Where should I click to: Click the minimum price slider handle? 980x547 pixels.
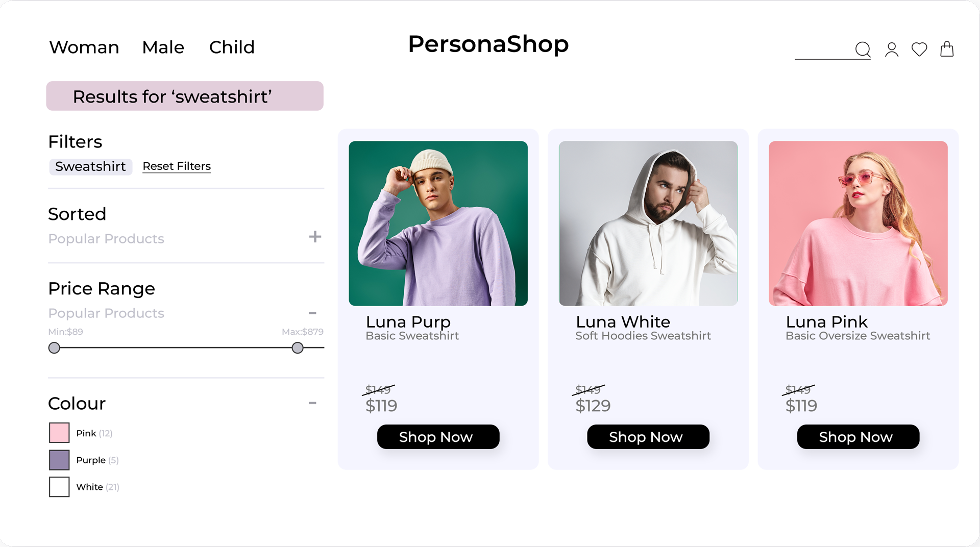point(54,348)
